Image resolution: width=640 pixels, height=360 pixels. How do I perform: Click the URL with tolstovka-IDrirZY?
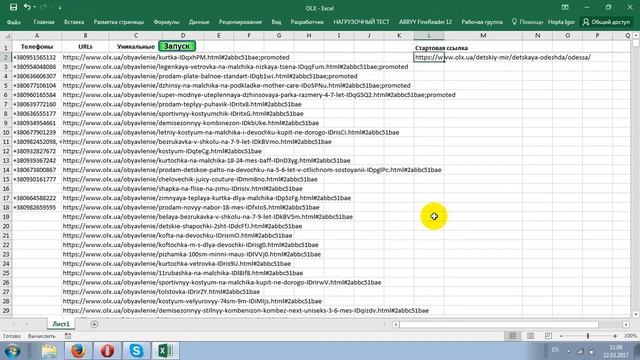pos(161,292)
